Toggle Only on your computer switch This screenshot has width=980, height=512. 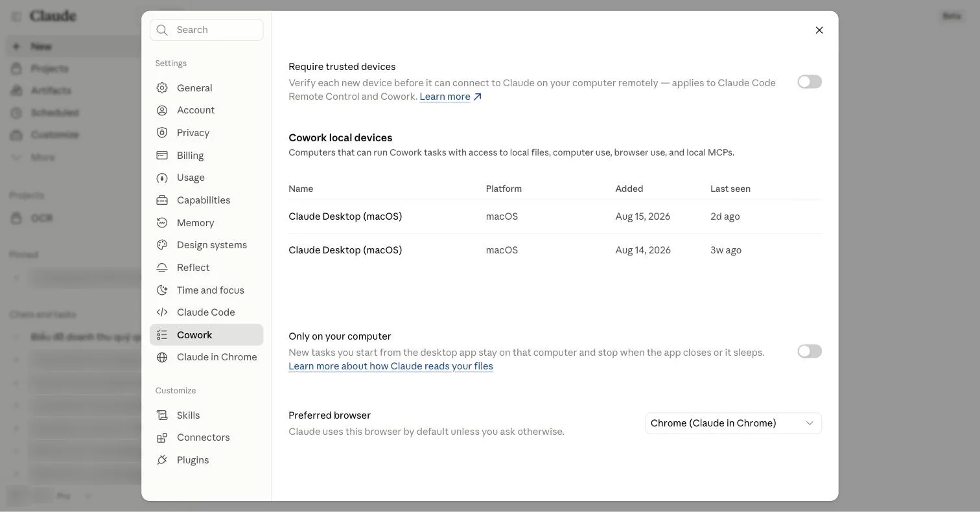click(x=810, y=351)
